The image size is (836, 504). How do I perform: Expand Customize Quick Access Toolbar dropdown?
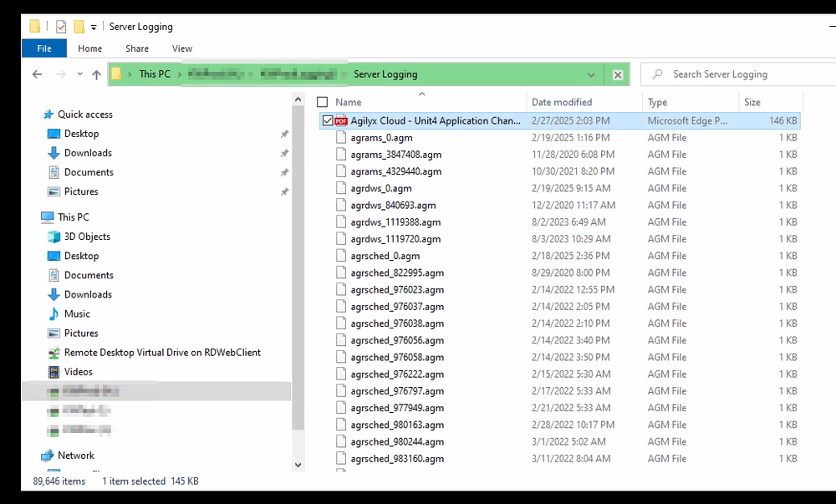pos(94,27)
